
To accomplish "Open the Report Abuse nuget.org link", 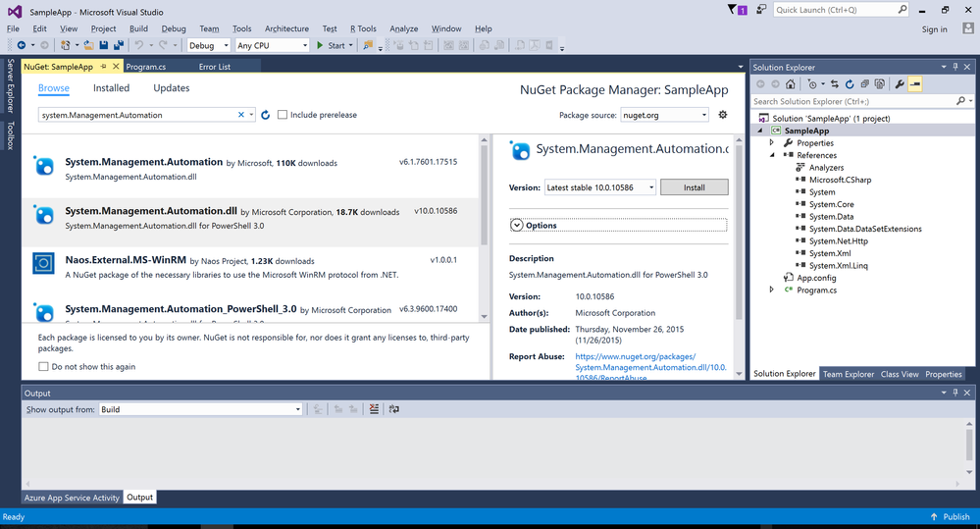I will click(x=650, y=367).
